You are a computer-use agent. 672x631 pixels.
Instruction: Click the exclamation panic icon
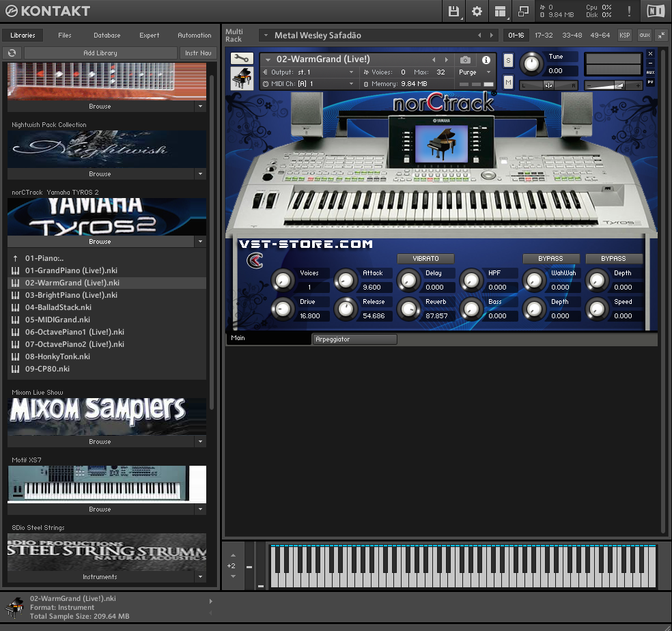(629, 11)
